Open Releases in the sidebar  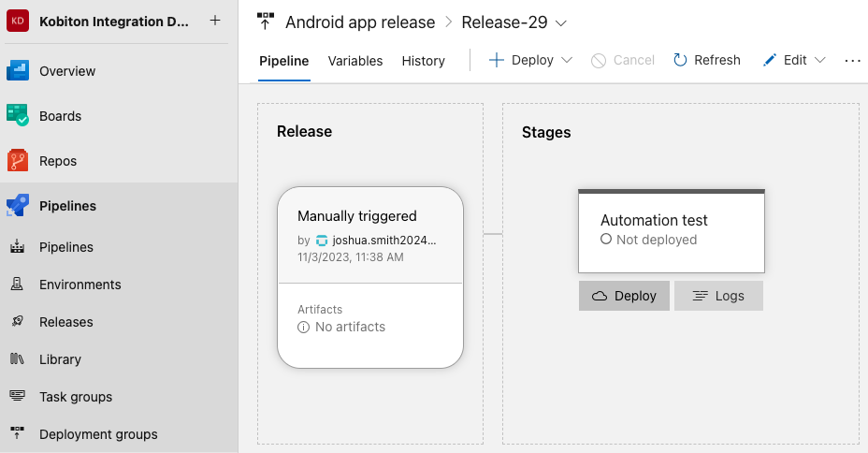(66, 322)
